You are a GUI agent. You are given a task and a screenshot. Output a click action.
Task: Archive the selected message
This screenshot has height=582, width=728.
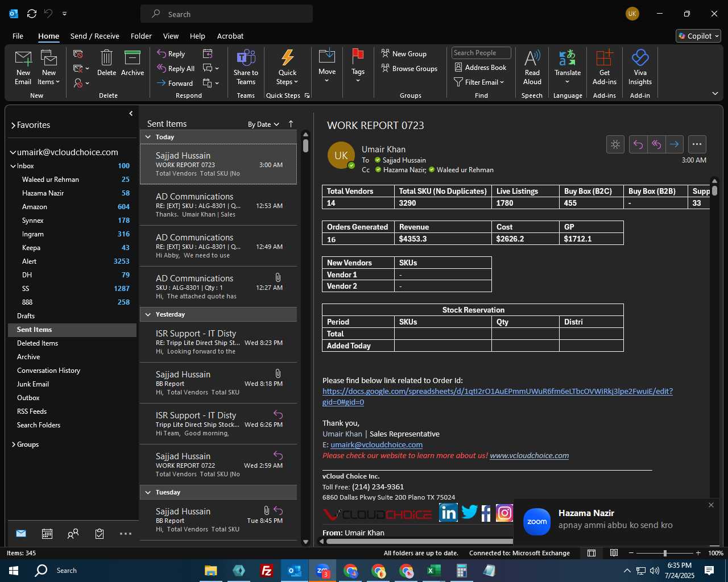click(x=133, y=63)
